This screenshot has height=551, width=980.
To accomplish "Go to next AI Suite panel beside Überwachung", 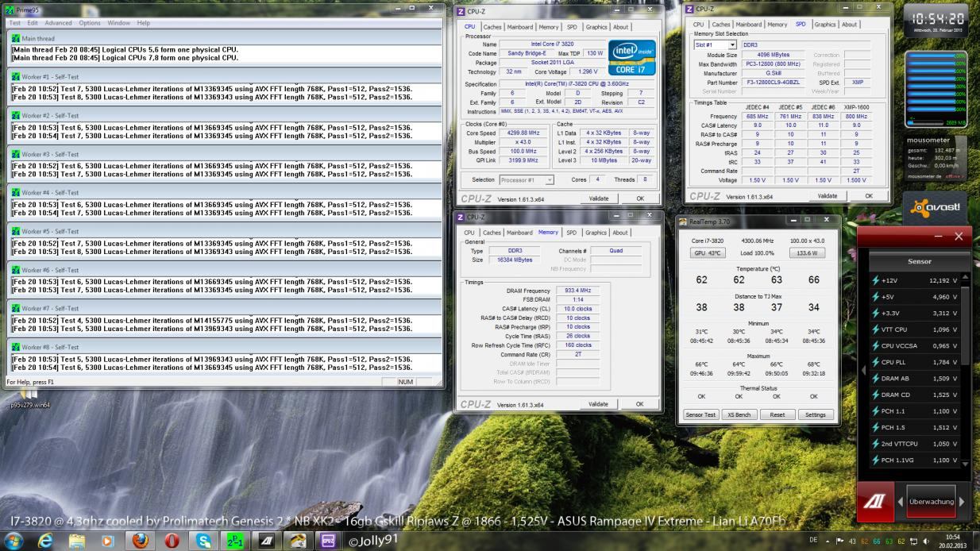I will pos(963,501).
